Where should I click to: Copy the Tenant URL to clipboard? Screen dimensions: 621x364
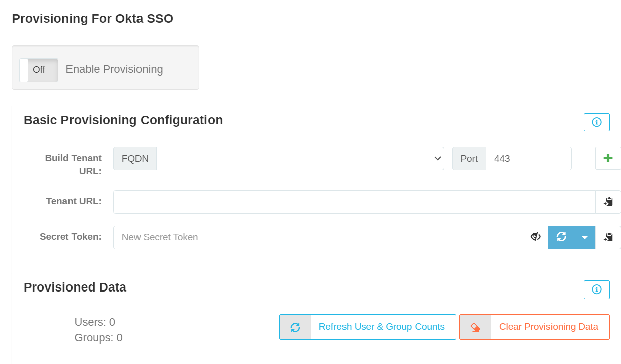608,202
